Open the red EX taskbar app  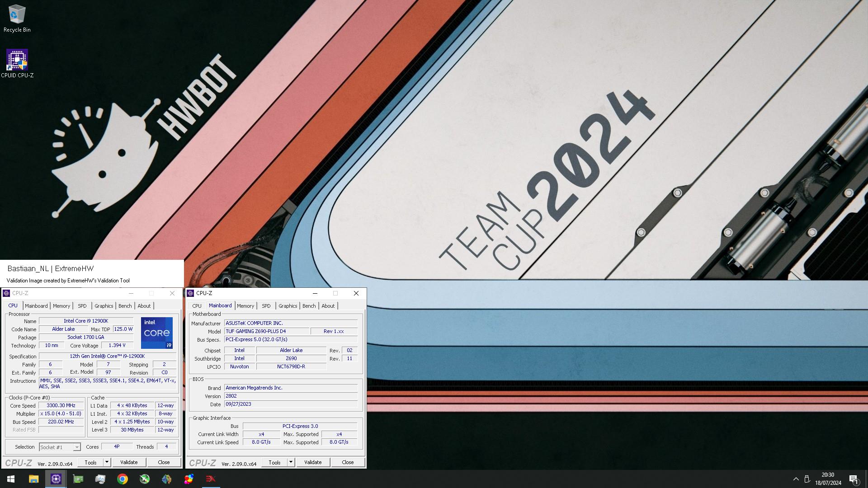click(x=211, y=479)
